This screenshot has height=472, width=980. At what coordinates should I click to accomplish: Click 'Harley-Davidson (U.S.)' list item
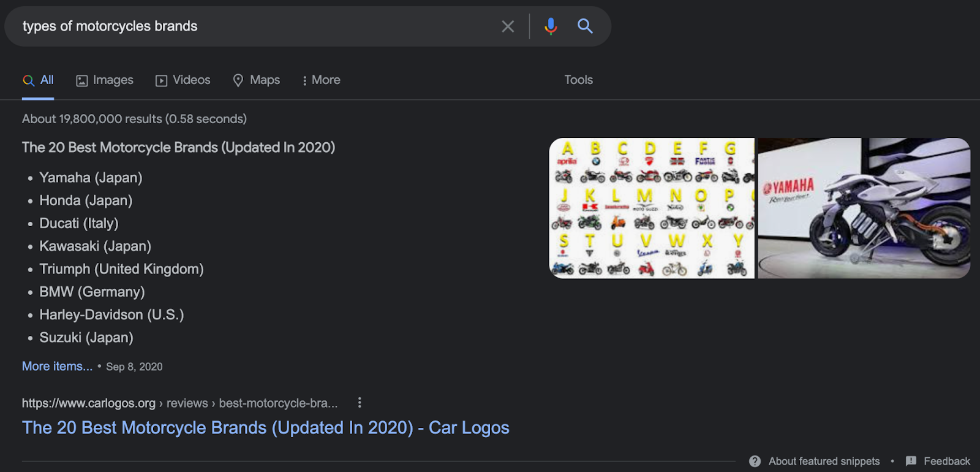point(111,314)
